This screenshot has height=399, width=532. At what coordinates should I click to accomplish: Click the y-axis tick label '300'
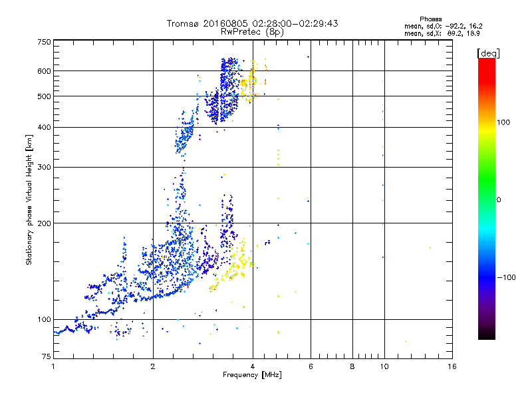click(44, 167)
